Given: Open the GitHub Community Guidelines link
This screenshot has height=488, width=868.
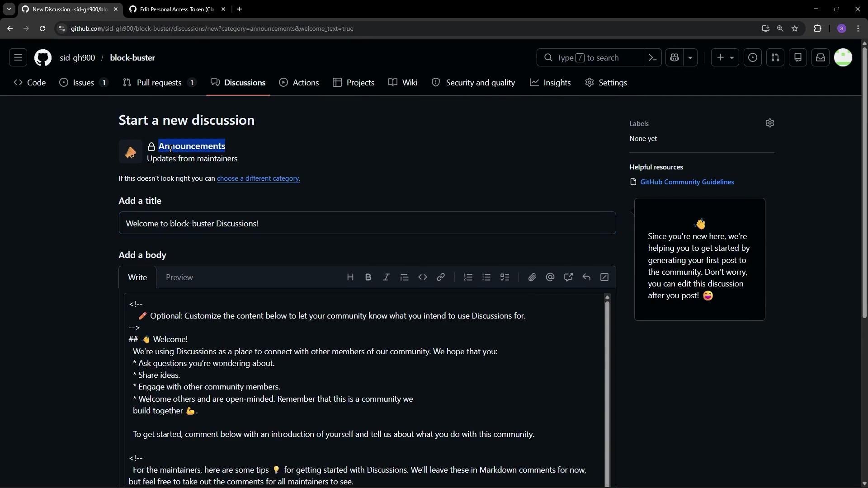Looking at the screenshot, I should [x=687, y=182].
